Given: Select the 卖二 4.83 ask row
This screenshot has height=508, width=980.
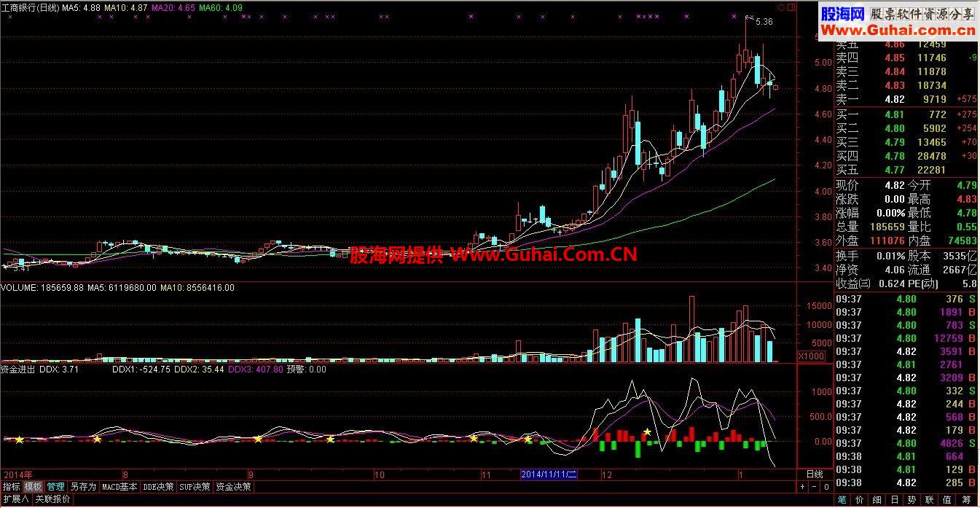Looking at the screenshot, I should [906, 85].
